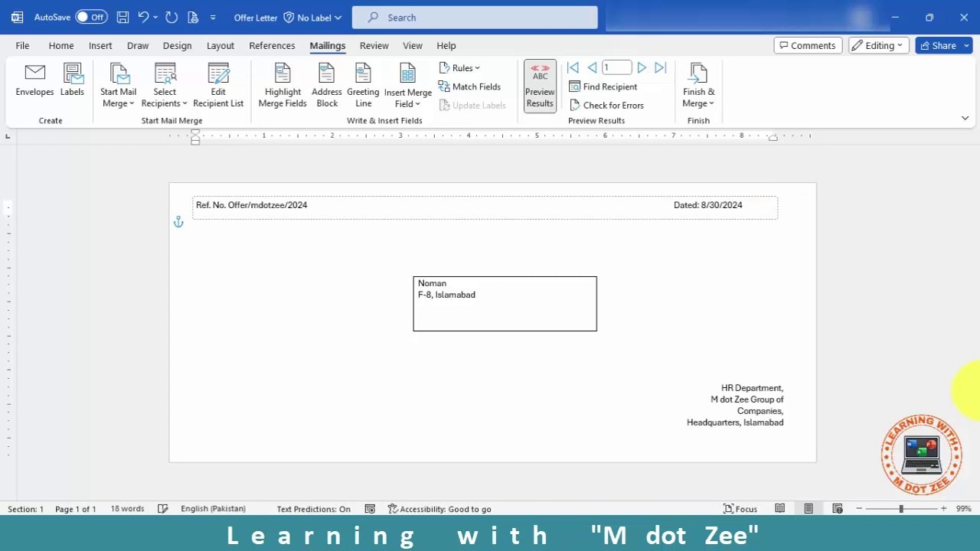Click the Ref. No. Offer/mdotzee/2024 text

point(251,205)
